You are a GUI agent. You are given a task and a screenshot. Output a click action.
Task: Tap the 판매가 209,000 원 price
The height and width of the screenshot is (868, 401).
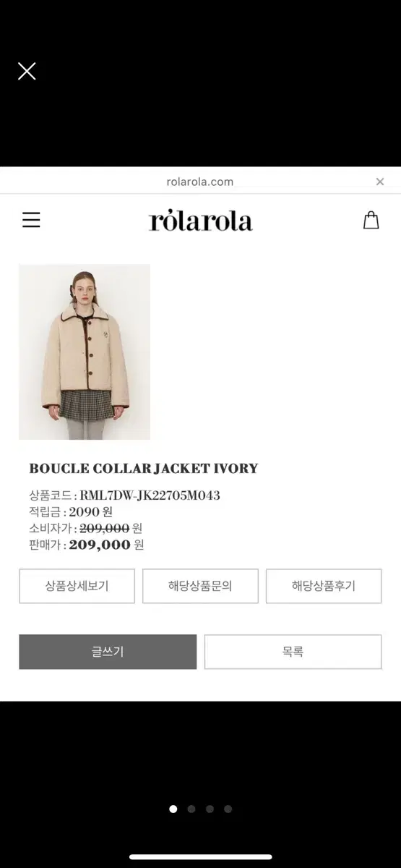tap(87, 545)
